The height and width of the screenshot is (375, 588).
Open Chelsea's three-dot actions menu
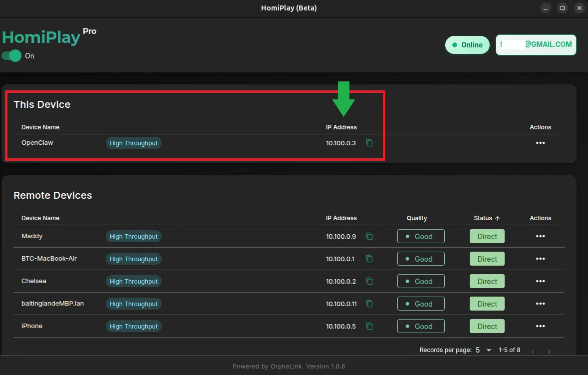541,281
